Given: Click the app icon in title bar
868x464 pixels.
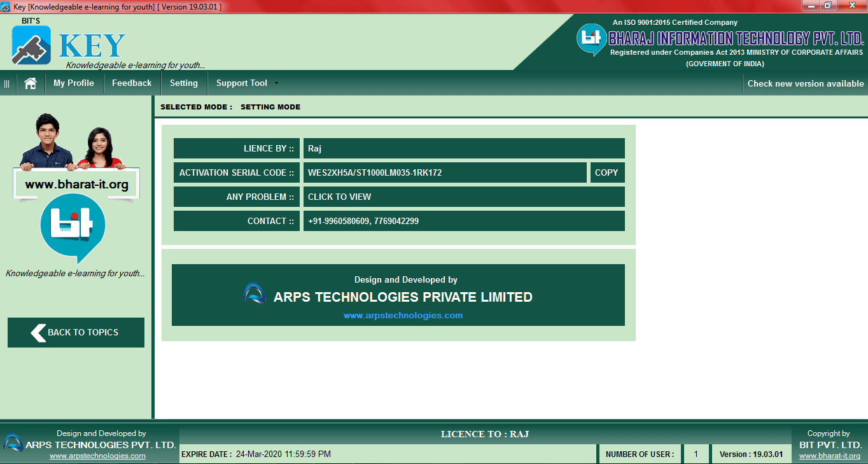Looking at the screenshot, I should 6,6.
